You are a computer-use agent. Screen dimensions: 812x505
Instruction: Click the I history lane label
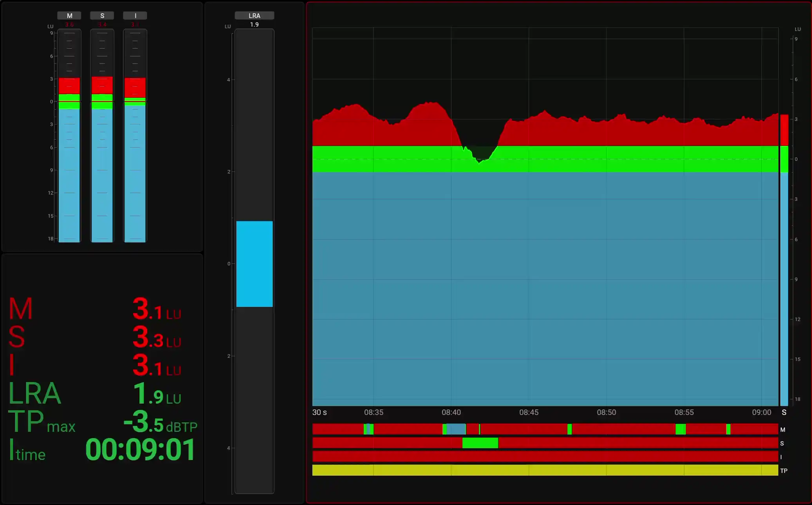click(781, 457)
